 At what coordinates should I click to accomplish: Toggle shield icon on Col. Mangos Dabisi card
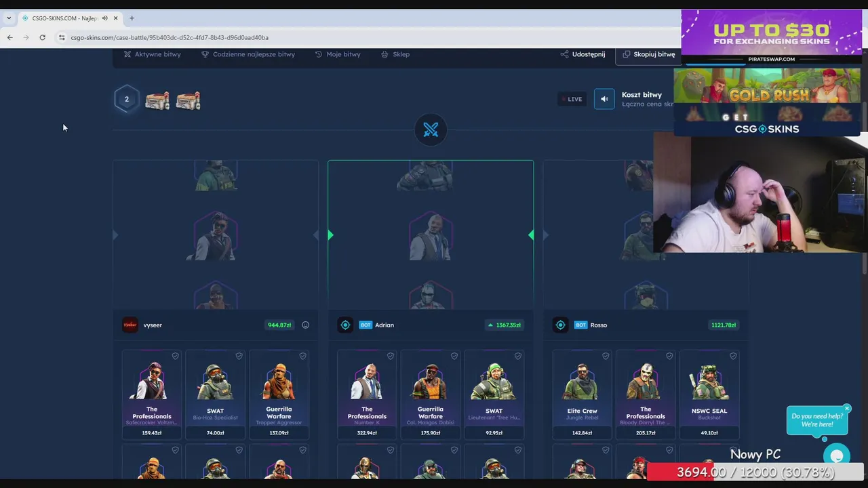pyautogui.click(x=454, y=356)
